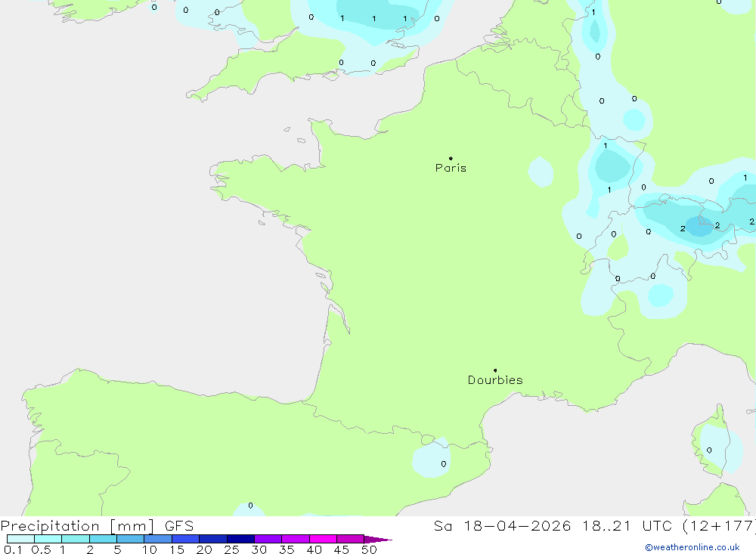Click the over-50 mm arrow tip on legend
756x554 pixels.
coord(378,540)
